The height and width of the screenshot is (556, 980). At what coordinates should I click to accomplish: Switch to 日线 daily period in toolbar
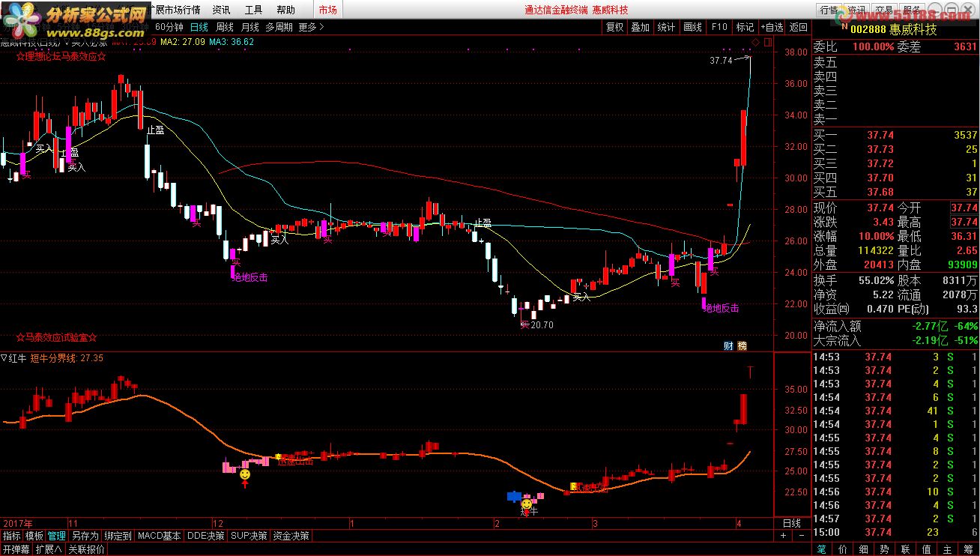click(x=199, y=27)
